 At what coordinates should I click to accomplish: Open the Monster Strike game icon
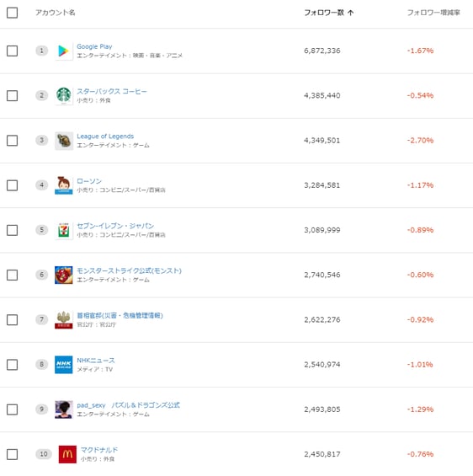[64, 275]
